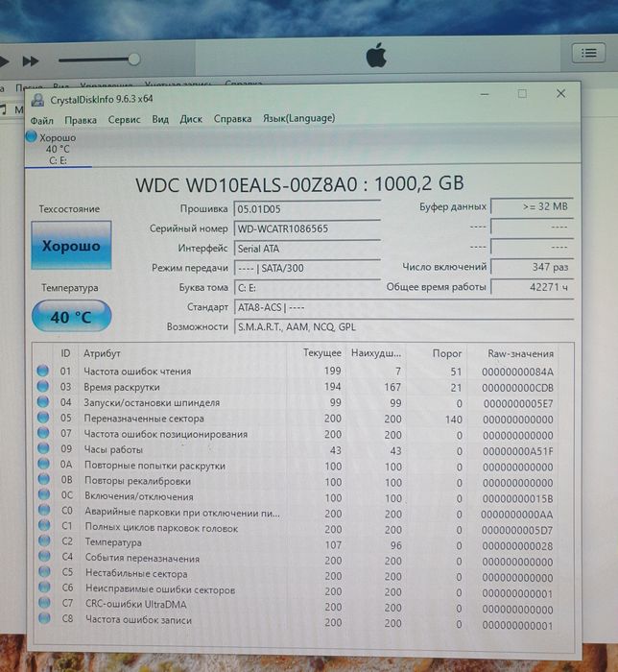The image size is (618, 672).
Task: Click status orb for События переназначения
Action: (x=44, y=556)
